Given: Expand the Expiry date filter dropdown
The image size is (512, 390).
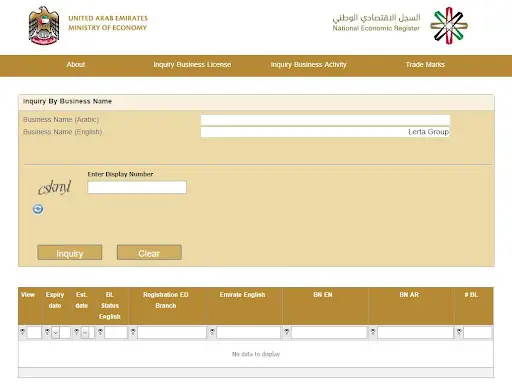Looking at the screenshot, I should point(56,333).
